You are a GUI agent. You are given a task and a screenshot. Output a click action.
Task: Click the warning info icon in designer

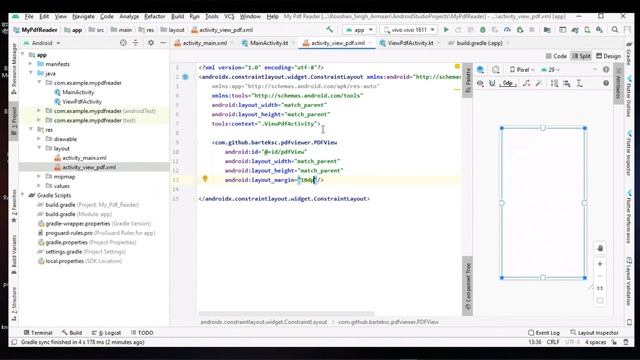click(606, 70)
